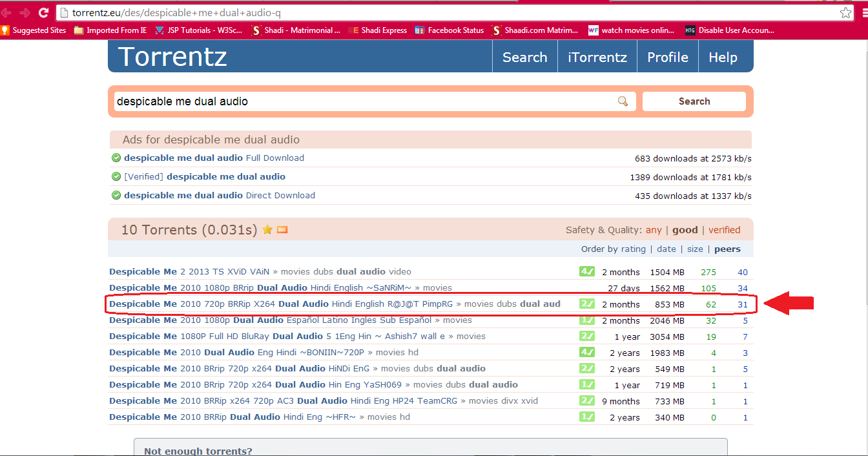Click the yellow star icon beside 10 Torrents
The width and height of the screenshot is (868, 456).
tap(267, 230)
